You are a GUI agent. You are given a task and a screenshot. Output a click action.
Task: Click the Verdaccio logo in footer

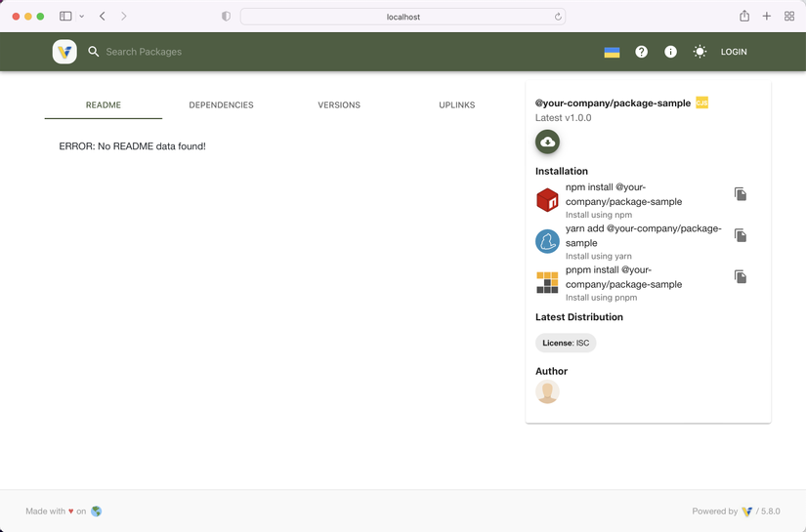[746, 512]
